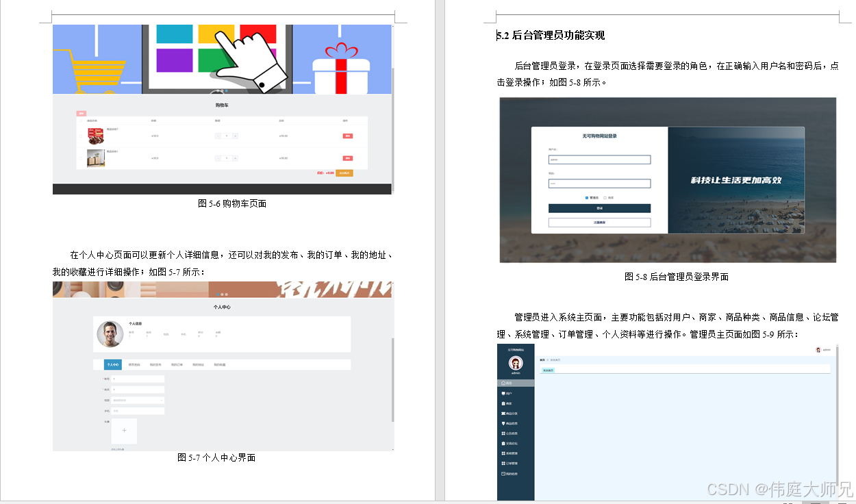The width and height of the screenshot is (856, 504).
Task: Switch to 个人中心 tab
Action: pyautogui.click(x=112, y=364)
